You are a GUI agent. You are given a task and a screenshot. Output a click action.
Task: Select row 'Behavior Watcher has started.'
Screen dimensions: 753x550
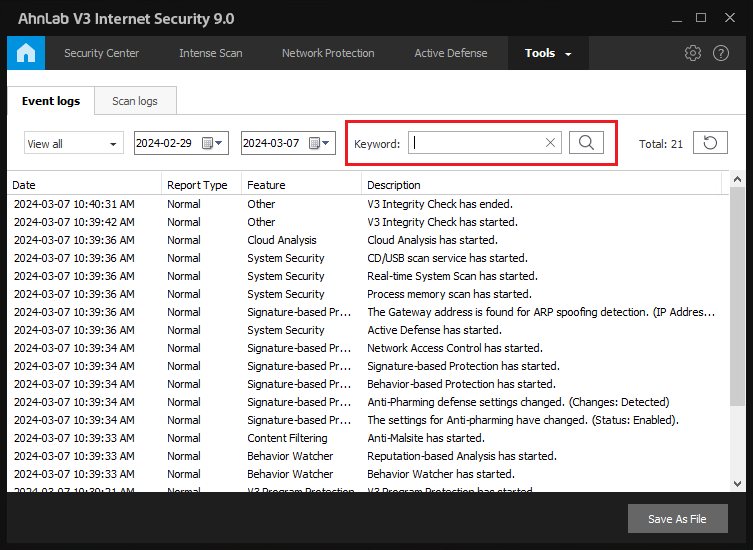pyautogui.click(x=368, y=474)
